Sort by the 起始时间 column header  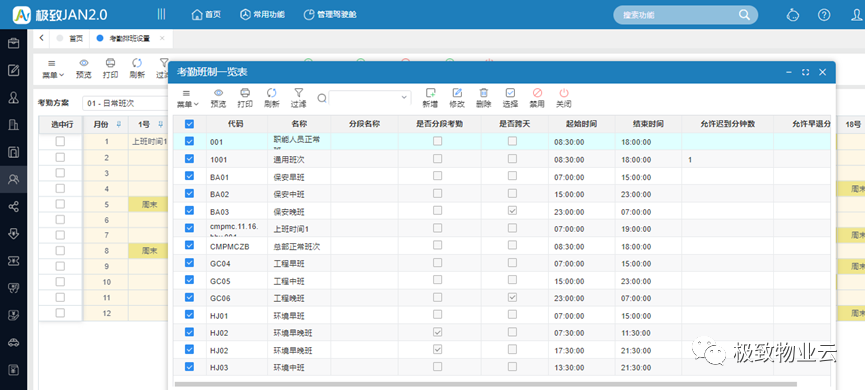tap(581, 124)
